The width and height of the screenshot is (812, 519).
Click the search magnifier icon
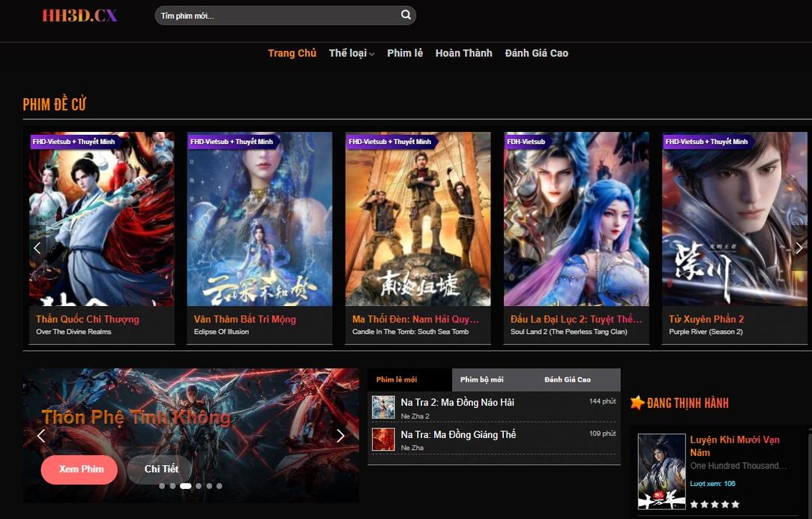(x=406, y=15)
